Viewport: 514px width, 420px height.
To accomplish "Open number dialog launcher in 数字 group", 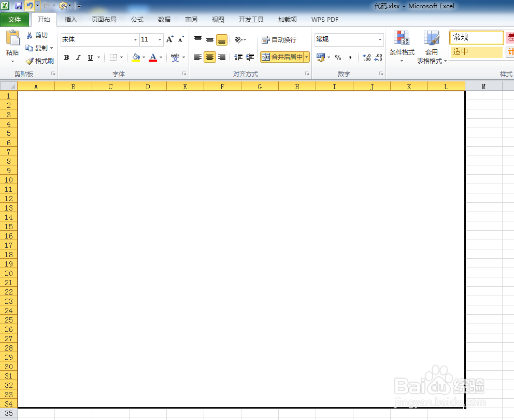I will (381, 74).
